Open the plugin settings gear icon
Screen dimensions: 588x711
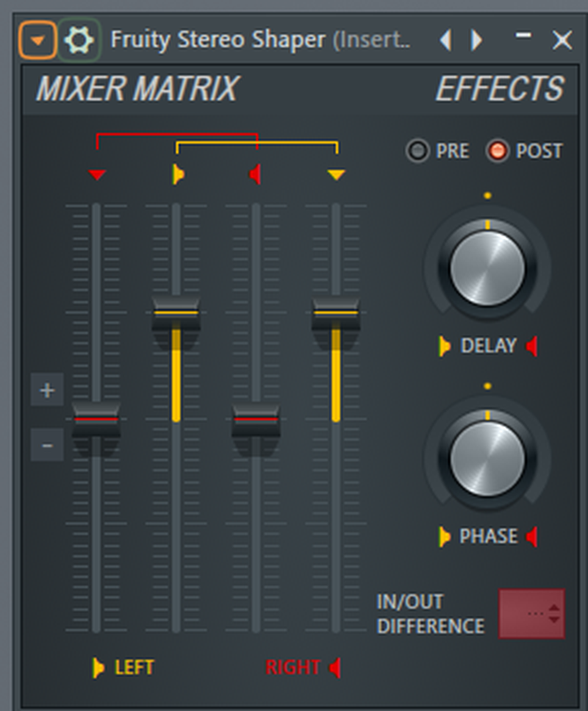point(79,40)
